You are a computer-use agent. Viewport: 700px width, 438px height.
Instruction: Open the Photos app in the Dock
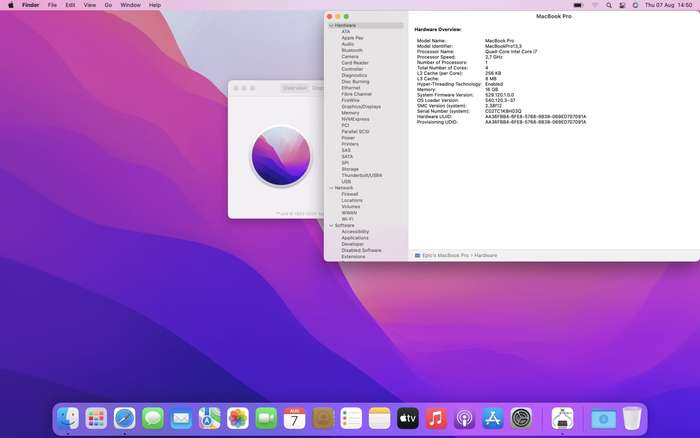pyautogui.click(x=238, y=418)
